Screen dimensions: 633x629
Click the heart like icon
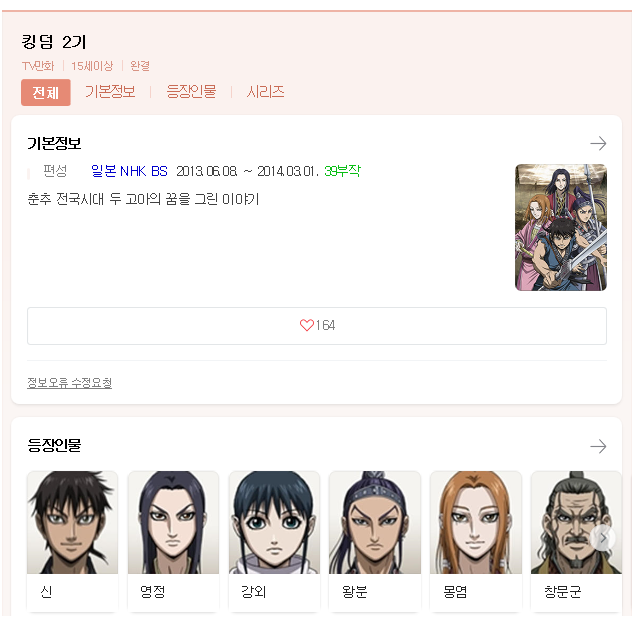306,325
